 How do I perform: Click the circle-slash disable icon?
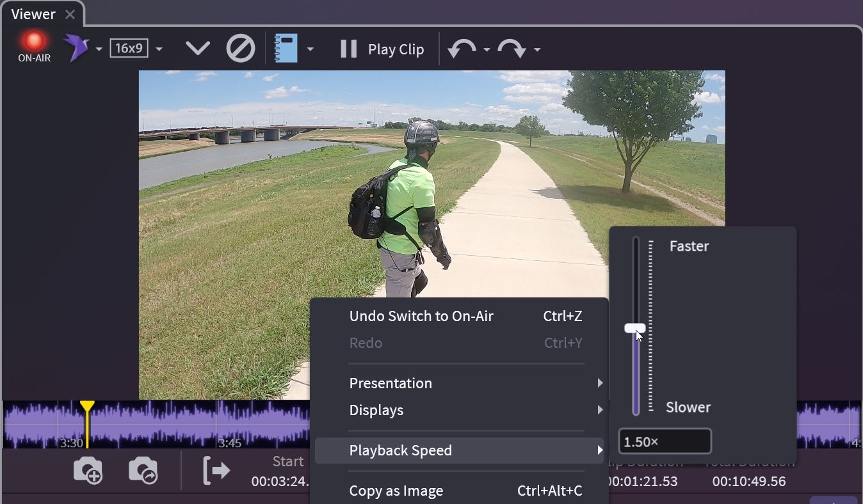[241, 49]
